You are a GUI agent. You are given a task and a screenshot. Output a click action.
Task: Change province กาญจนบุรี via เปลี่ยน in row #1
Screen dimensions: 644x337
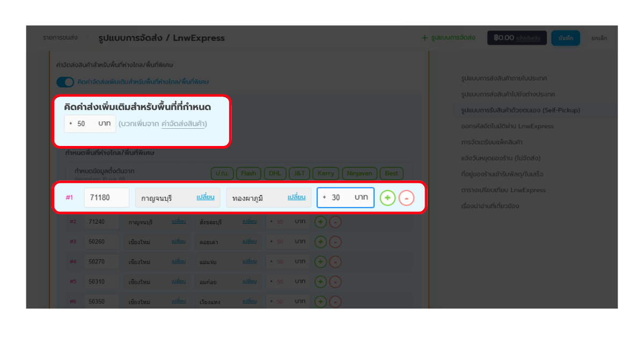point(205,197)
